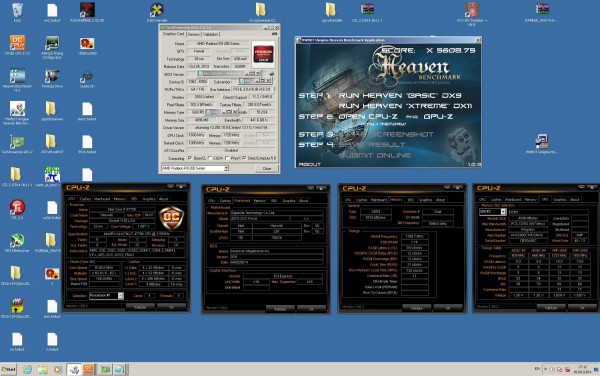Click Save Screenshot in Heaven benchmark window
This screenshot has width=600, height=376.
click(387, 135)
